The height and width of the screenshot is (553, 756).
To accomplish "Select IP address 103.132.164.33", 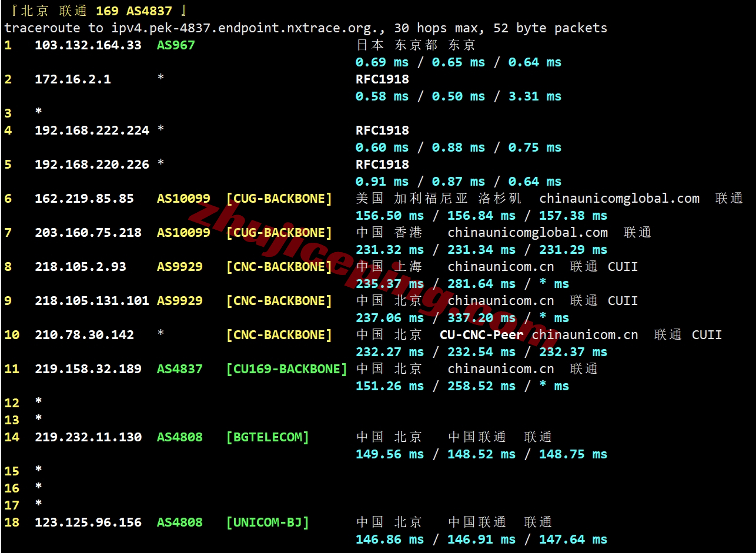I will tap(88, 45).
